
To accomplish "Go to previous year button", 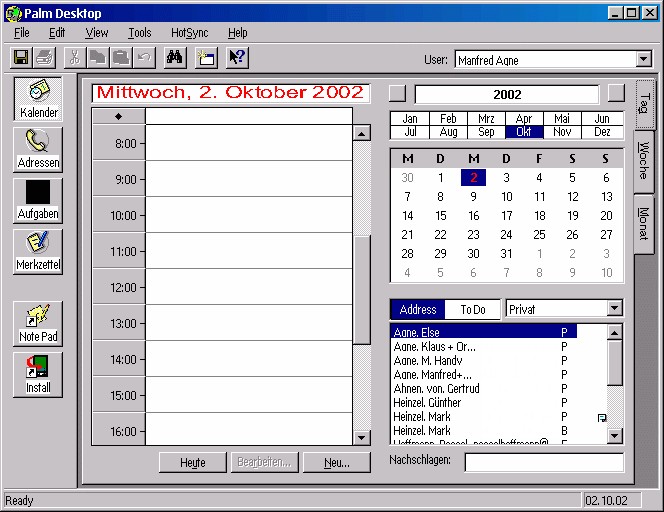I will click(x=397, y=93).
